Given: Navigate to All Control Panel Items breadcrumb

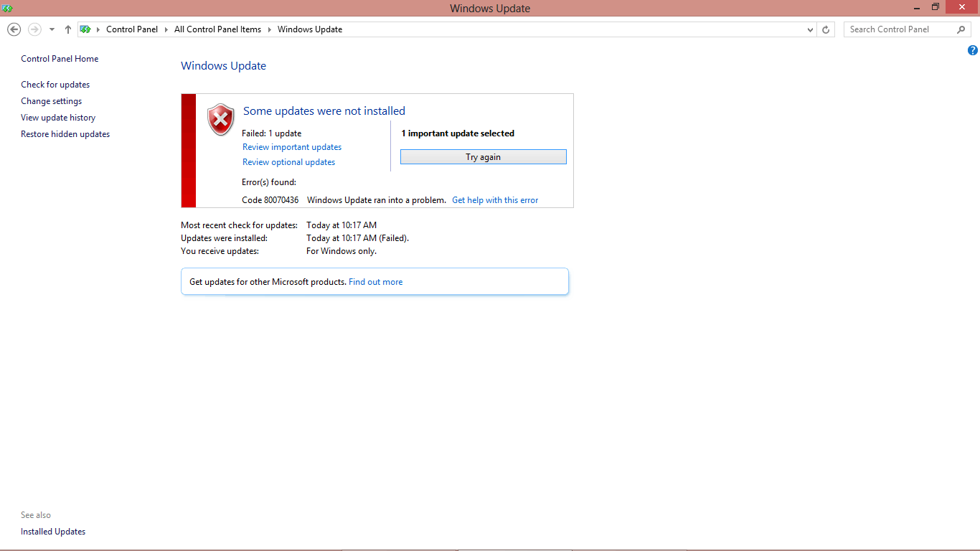Looking at the screenshot, I should 217,29.
